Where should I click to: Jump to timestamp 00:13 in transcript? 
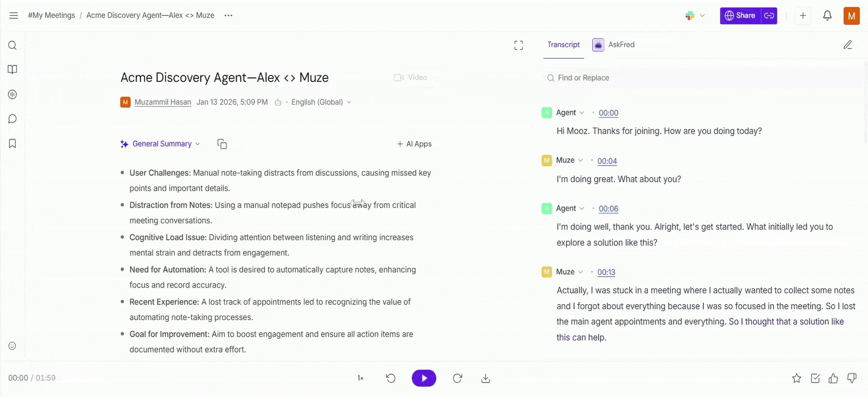point(606,272)
